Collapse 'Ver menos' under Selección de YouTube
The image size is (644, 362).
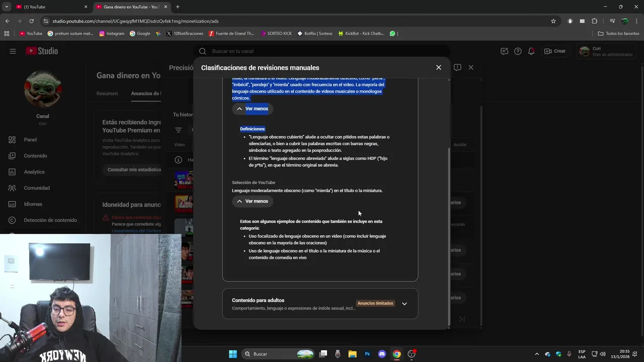click(252, 201)
